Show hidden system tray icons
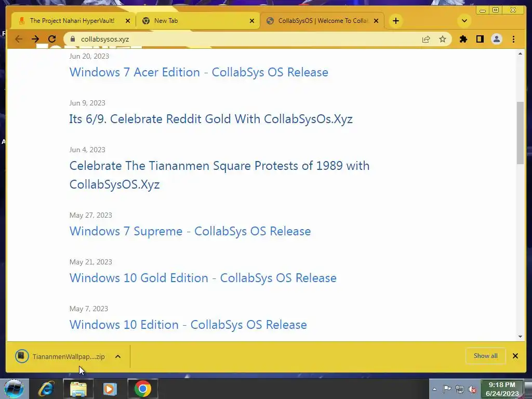This screenshot has height=399, width=532. tap(434, 390)
